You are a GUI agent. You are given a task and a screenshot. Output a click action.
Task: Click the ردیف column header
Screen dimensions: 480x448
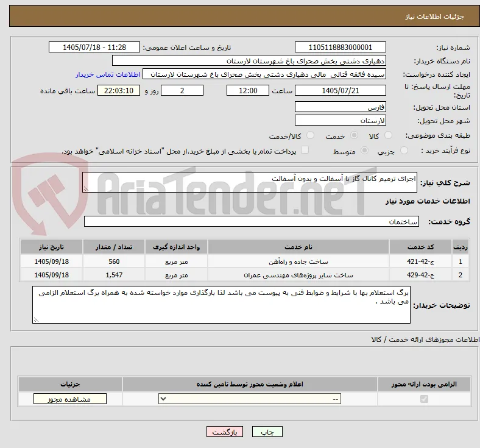tap(460, 247)
